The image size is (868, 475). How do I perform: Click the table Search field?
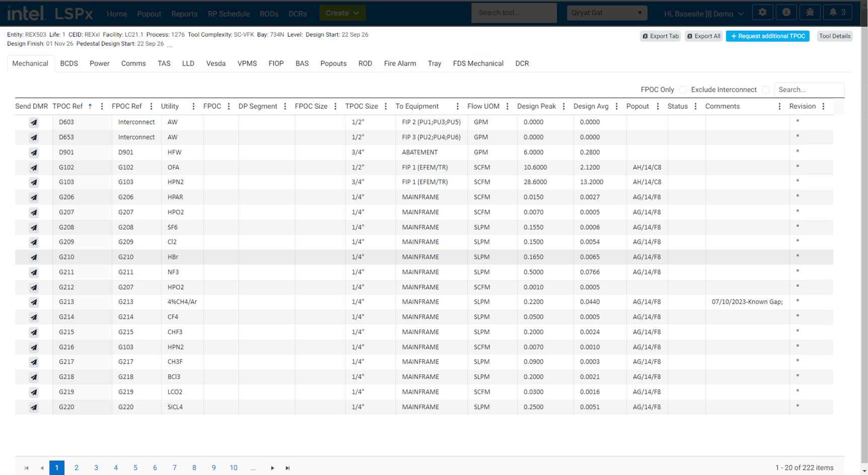pyautogui.click(x=808, y=90)
